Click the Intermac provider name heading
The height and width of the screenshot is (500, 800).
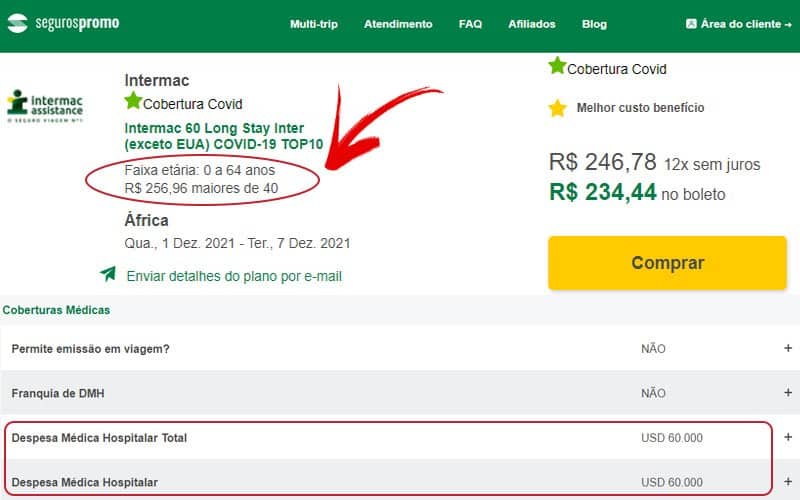(157, 81)
